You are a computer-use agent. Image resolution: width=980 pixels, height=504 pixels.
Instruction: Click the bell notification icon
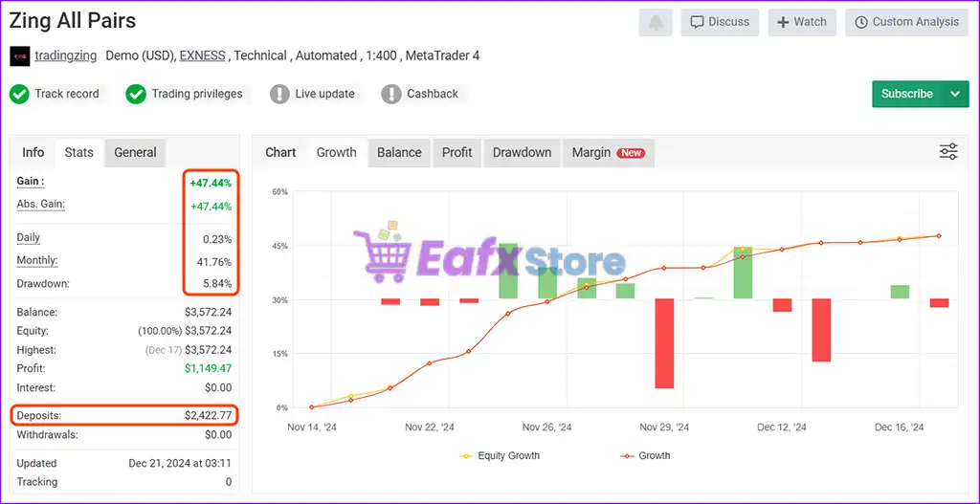[x=655, y=23]
